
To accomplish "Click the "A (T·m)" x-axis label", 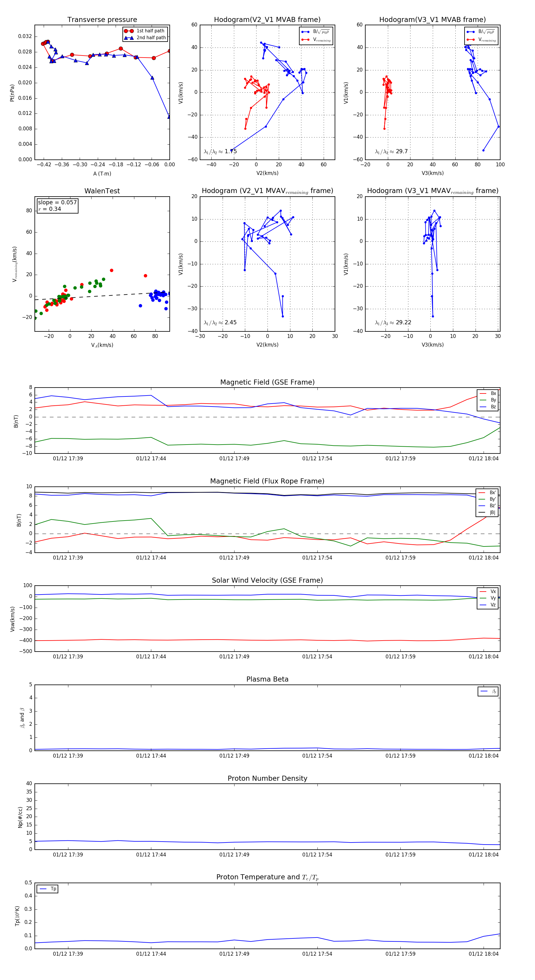I will [102, 173].
